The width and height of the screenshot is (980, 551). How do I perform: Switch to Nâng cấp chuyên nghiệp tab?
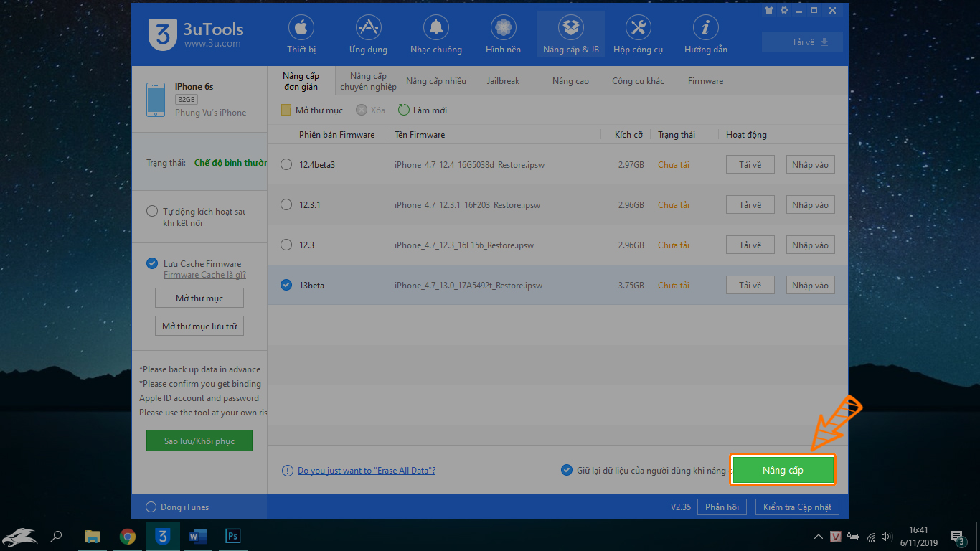pyautogui.click(x=368, y=81)
